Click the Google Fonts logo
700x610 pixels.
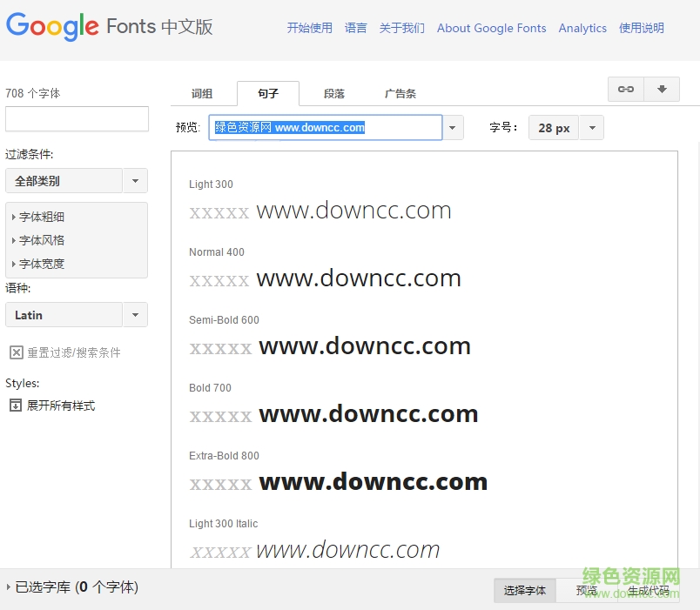click(52, 27)
